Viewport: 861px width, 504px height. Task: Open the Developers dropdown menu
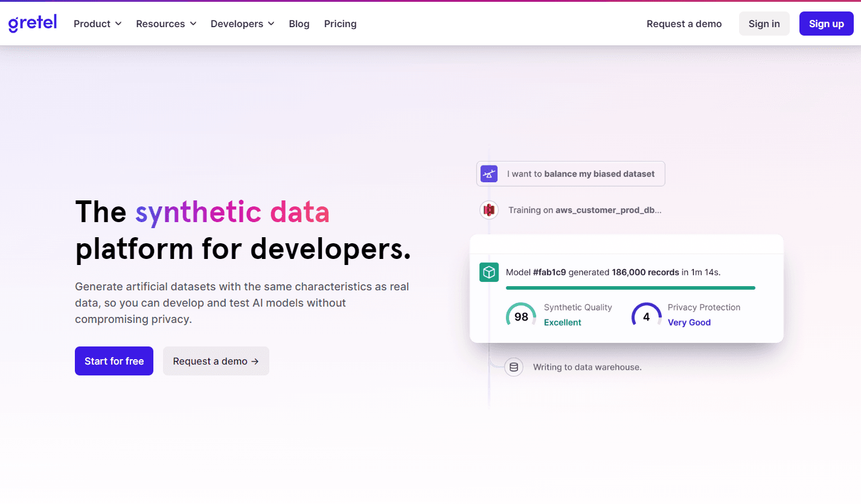click(x=242, y=24)
